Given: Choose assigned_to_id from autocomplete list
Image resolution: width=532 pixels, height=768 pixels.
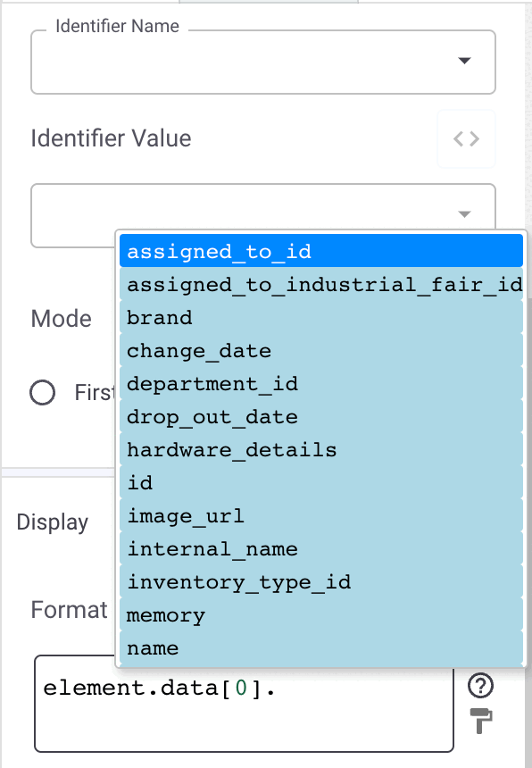Looking at the screenshot, I should click(321, 251).
